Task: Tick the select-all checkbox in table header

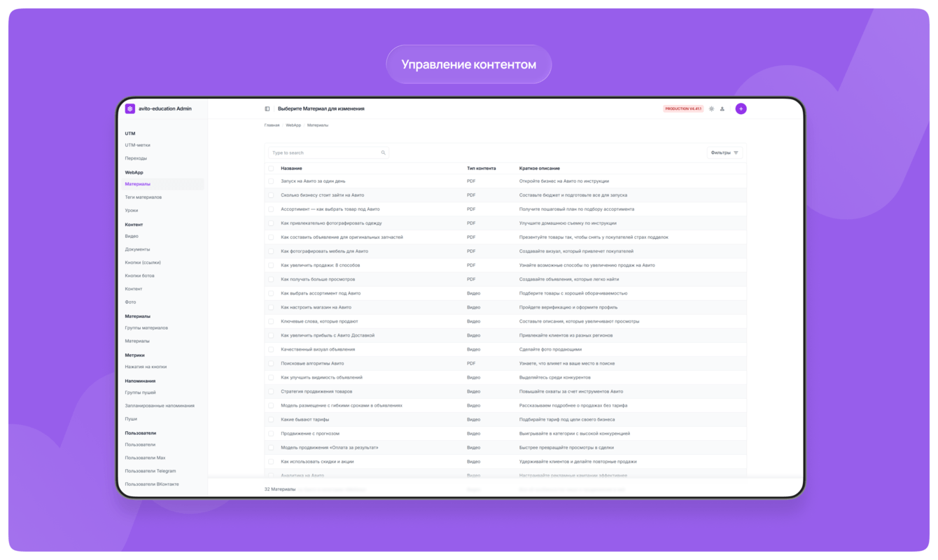Action: click(x=271, y=169)
